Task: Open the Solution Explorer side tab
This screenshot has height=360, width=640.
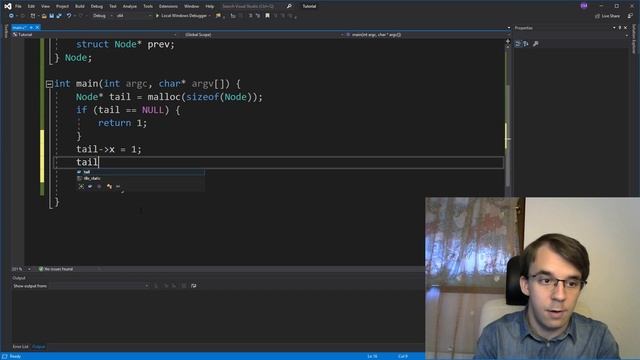Action: pyautogui.click(x=634, y=39)
